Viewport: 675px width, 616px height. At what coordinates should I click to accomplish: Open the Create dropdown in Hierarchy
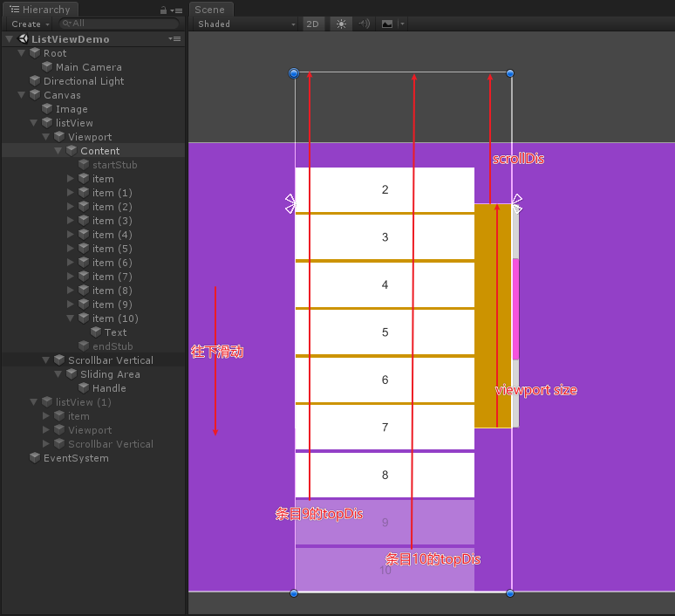pos(30,24)
